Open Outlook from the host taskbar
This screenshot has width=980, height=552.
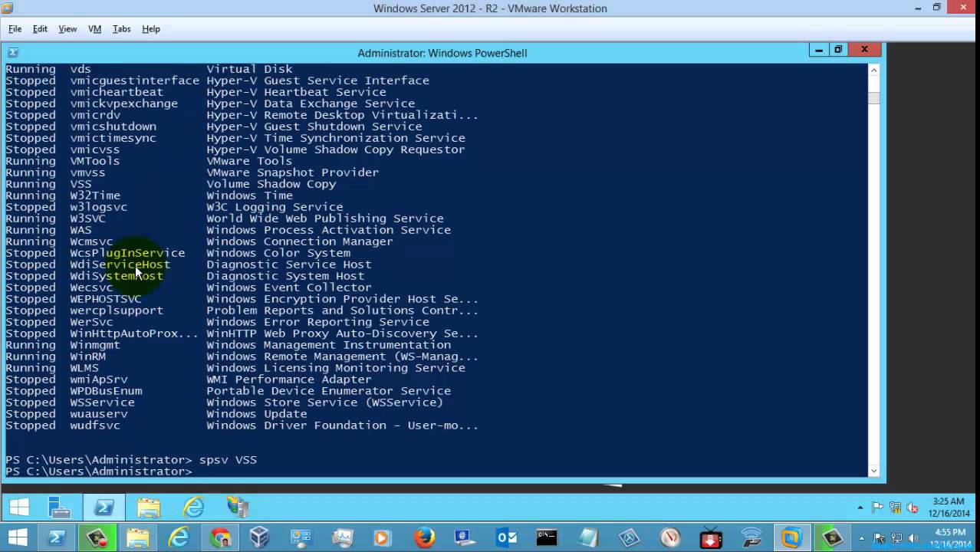tap(506, 538)
